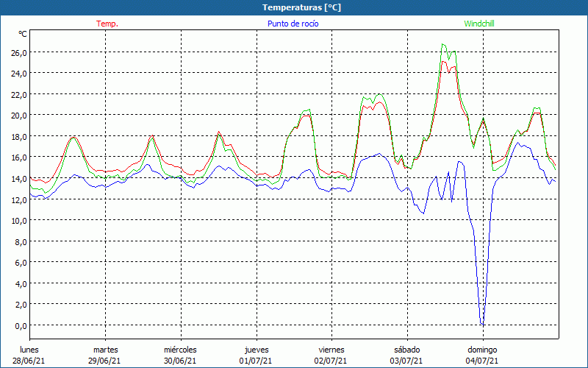588x368 pixels.
Task: Click the 28/06/21 date label
Action: coord(29,361)
